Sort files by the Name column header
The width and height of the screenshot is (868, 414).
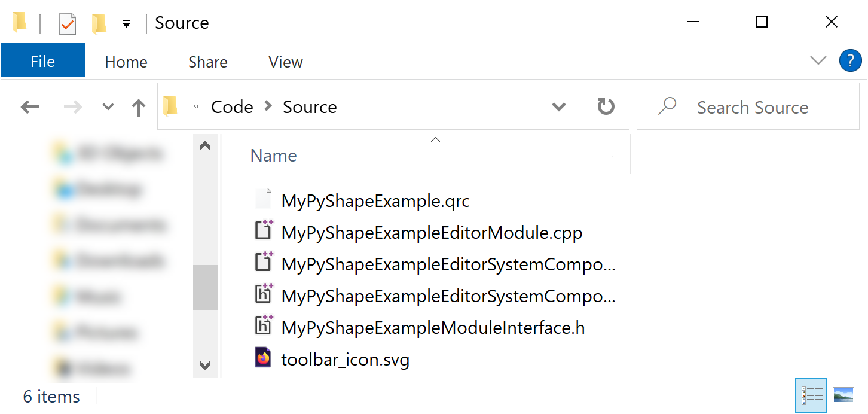274,156
